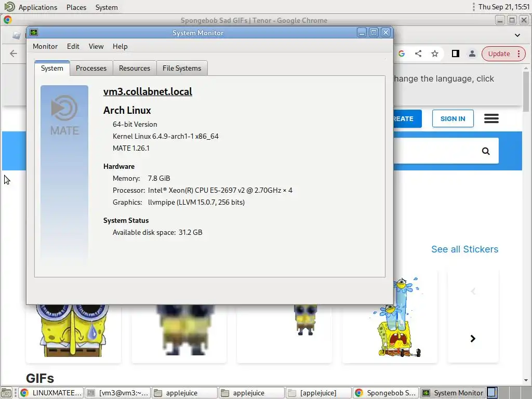Viewport: 532px width, 399px height.
Task: Click the share icon in Chrome address bar
Action: coord(418,54)
